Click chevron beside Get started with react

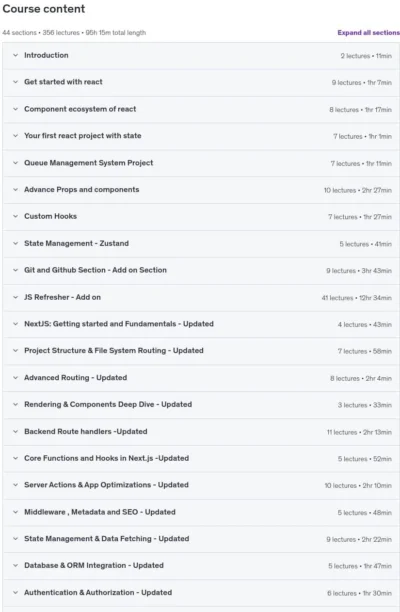pos(16,82)
